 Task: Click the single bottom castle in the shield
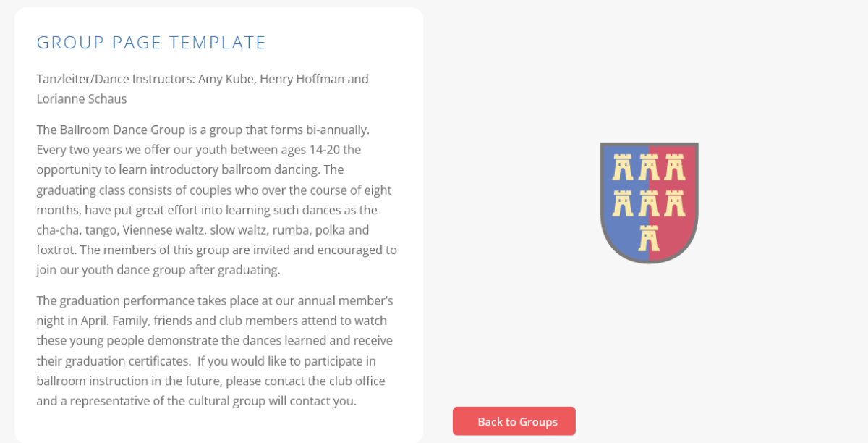(x=649, y=237)
